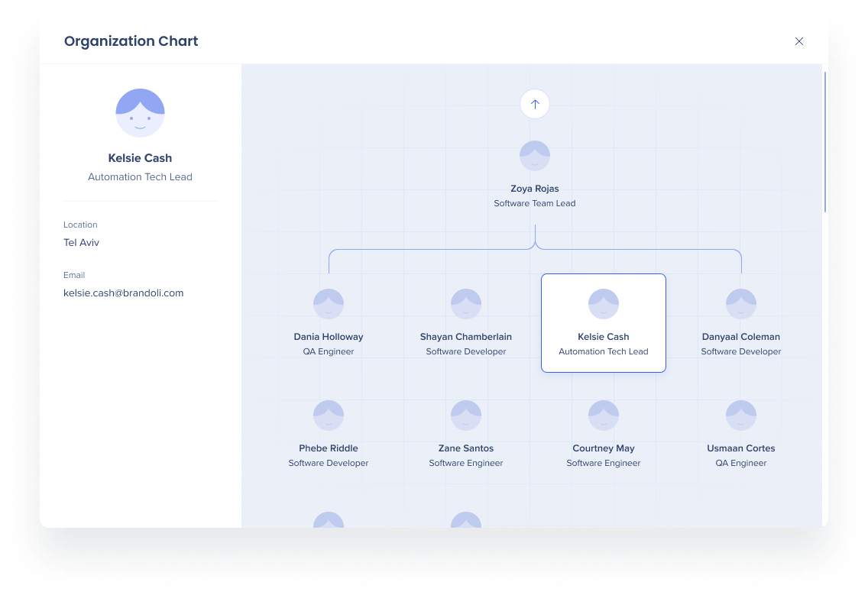The height and width of the screenshot is (595, 868).
Task: Click Danyaal Coleman's Software Developer title
Action: 740,351
